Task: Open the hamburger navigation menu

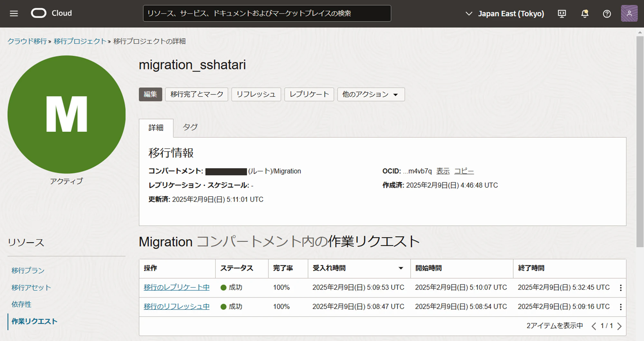Action: click(14, 14)
